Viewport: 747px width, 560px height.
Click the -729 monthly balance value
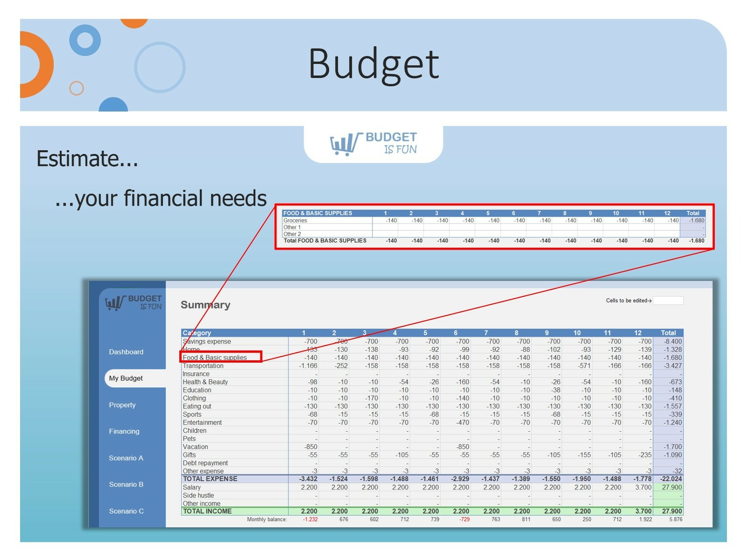465,519
